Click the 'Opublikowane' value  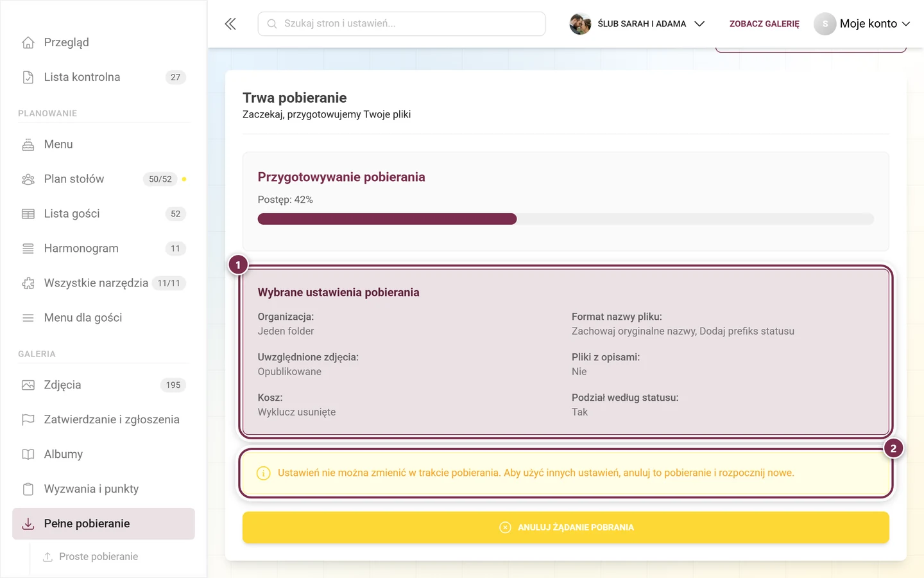[289, 372]
